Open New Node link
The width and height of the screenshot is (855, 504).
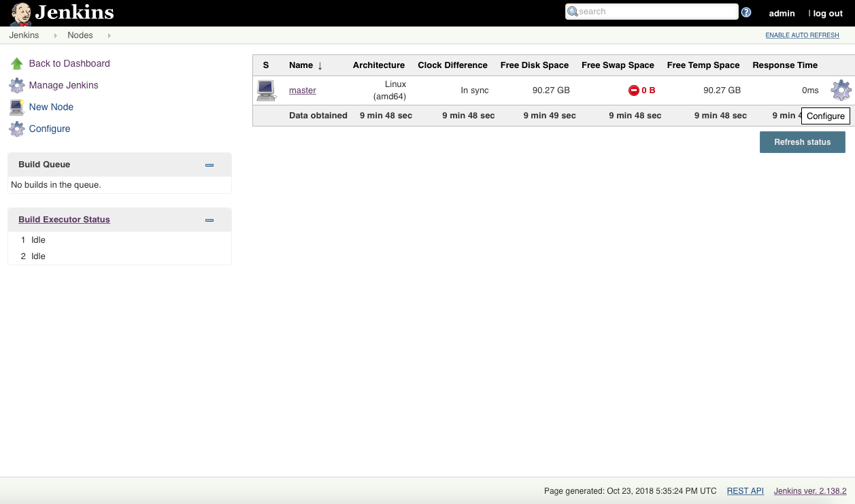coord(51,107)
